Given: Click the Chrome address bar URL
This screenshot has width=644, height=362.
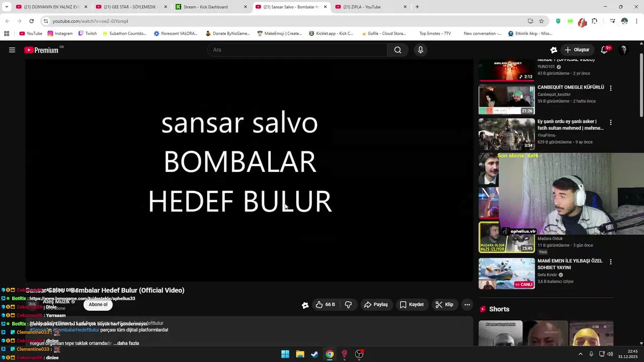Looking at the screenshot, I should (91, 21).
